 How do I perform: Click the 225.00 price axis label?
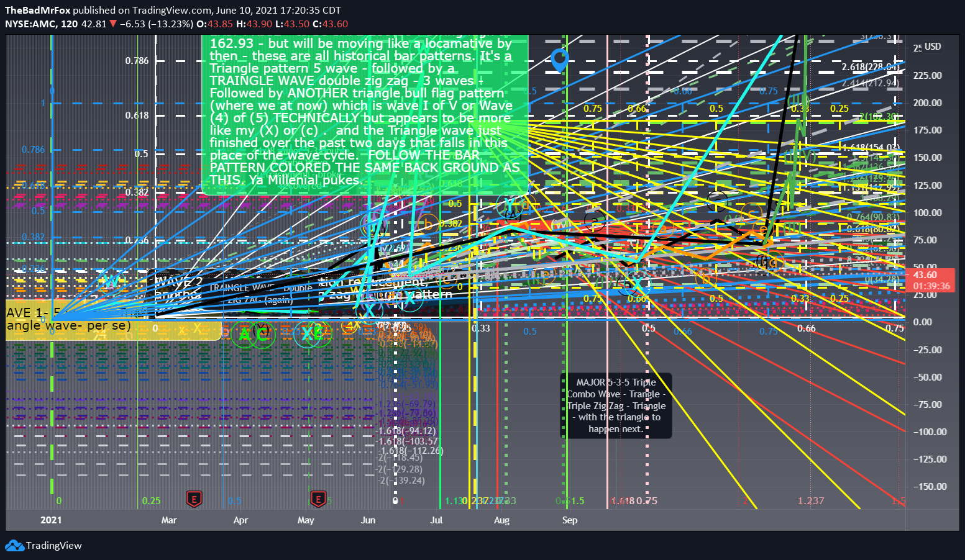point(927,76)
